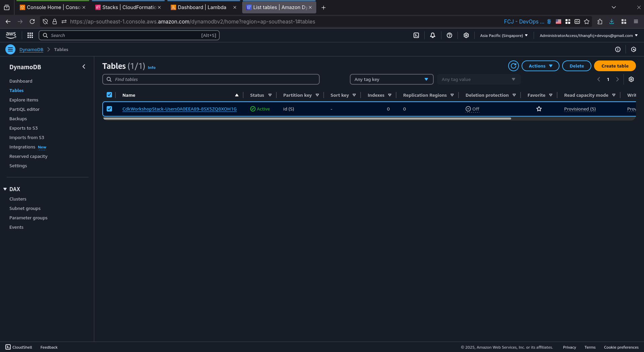Viewport: 644px width, 352px height.
Task: Go to next page of tables
Action: point(618,79)
